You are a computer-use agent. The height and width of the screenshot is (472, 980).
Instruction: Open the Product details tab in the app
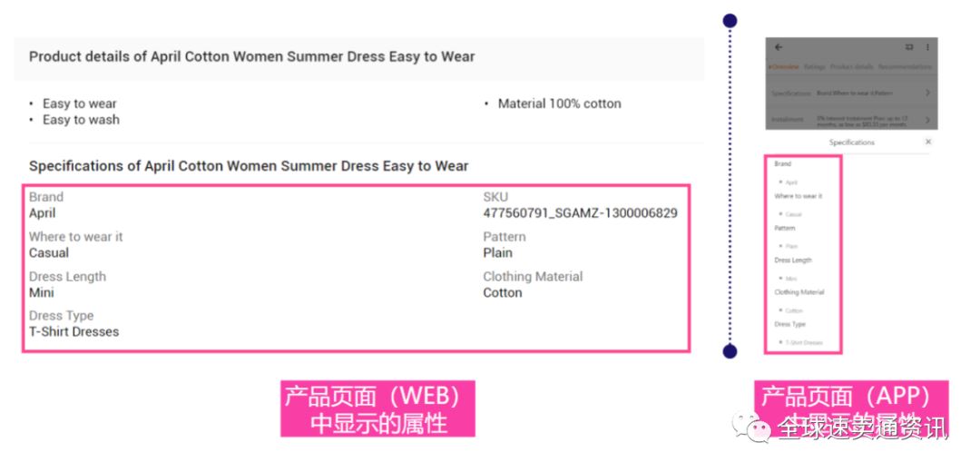(x=852, y=67)
